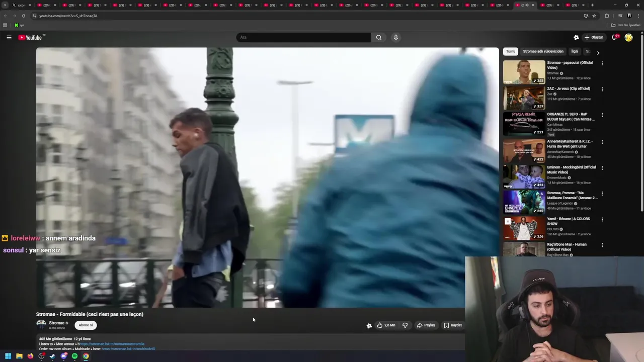644x362 pixels.
Task: Bookmark this page with star icon
Action: (x=594, y=16)
